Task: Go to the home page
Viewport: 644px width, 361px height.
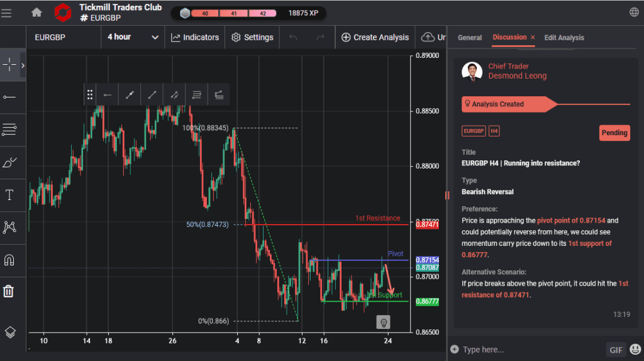Action: pyautogui.click(x=36, y=13)
